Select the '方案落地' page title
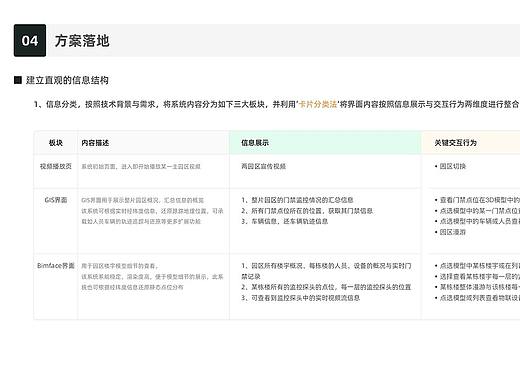Screen dimensions: 520x390 82,41
